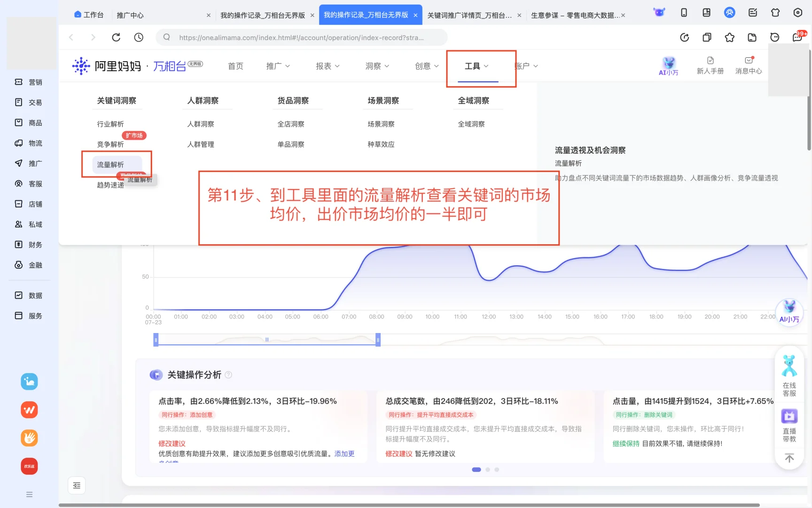This screenshot has height=508, width=812.
Task: Click the AI小万 assistant icon
Action: click(668, 65)
